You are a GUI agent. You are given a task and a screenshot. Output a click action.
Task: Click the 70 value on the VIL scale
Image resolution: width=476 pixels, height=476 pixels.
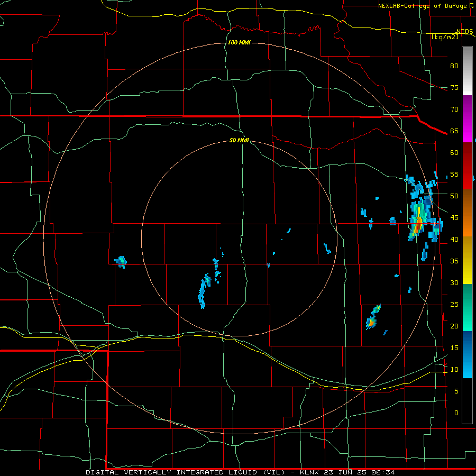coord(454,109)
